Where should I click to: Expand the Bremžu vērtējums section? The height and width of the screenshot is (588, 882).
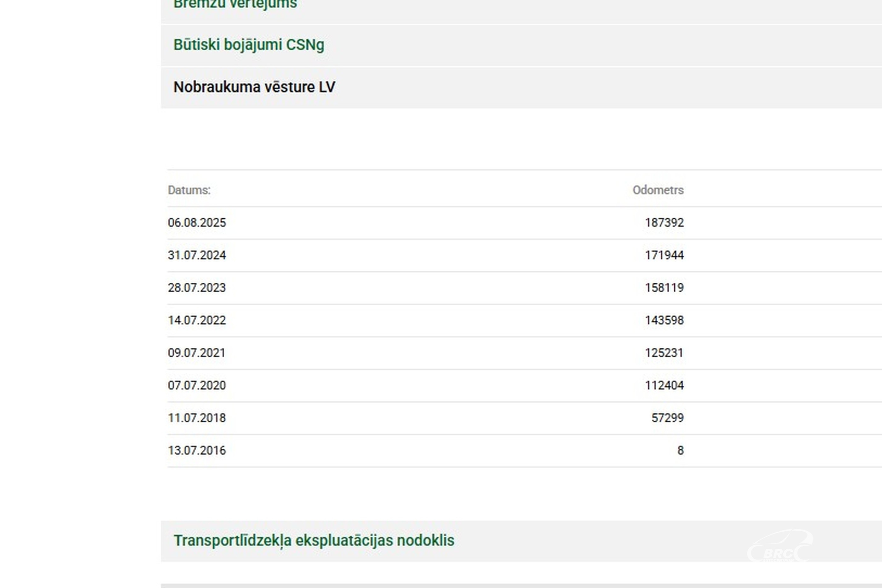coord(235,4)
